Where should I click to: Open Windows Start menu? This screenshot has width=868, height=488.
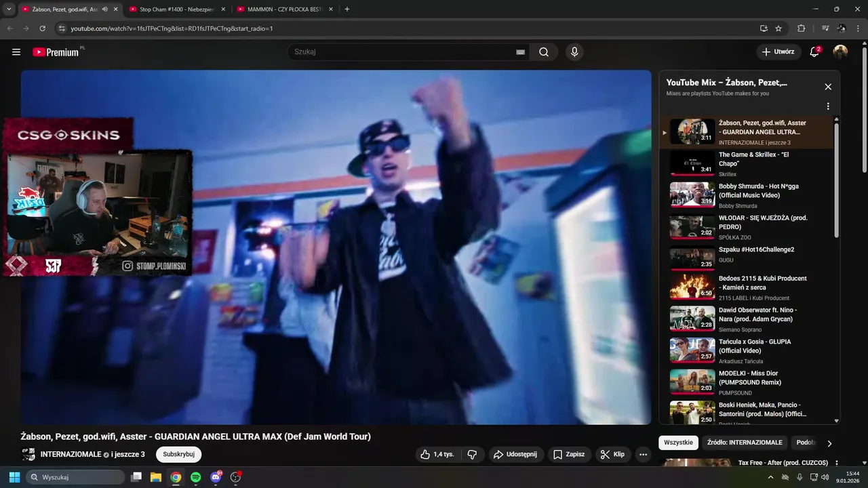14,477
